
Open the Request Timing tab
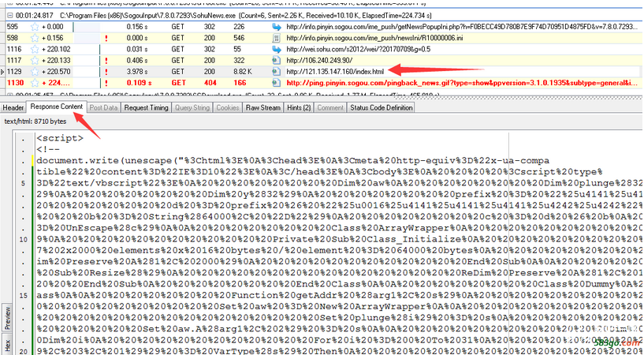tap(146, 107)
